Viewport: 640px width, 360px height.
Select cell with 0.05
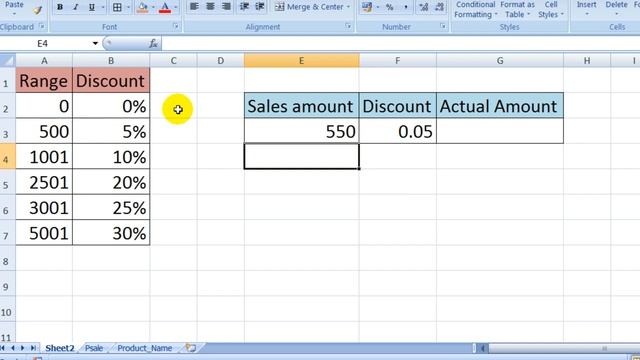[x=398, y=131]
